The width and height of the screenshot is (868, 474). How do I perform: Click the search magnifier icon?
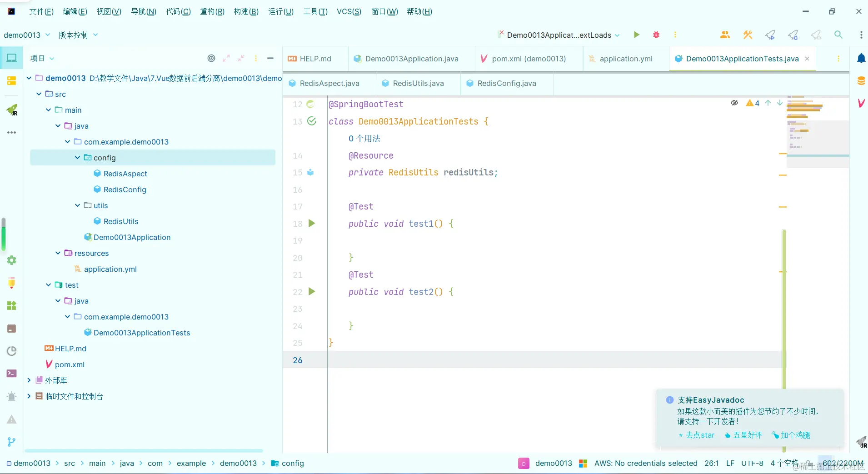(x=838, y=35)
